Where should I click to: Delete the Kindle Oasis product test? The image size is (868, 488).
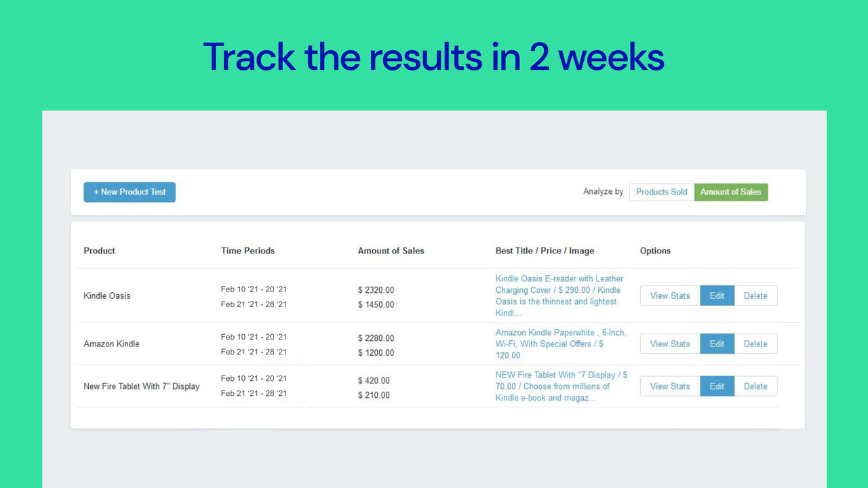[x=755, y=296]
